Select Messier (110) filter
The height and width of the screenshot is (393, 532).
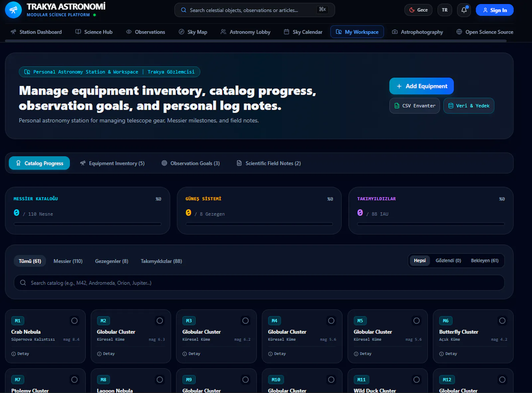tap(68, 261)
